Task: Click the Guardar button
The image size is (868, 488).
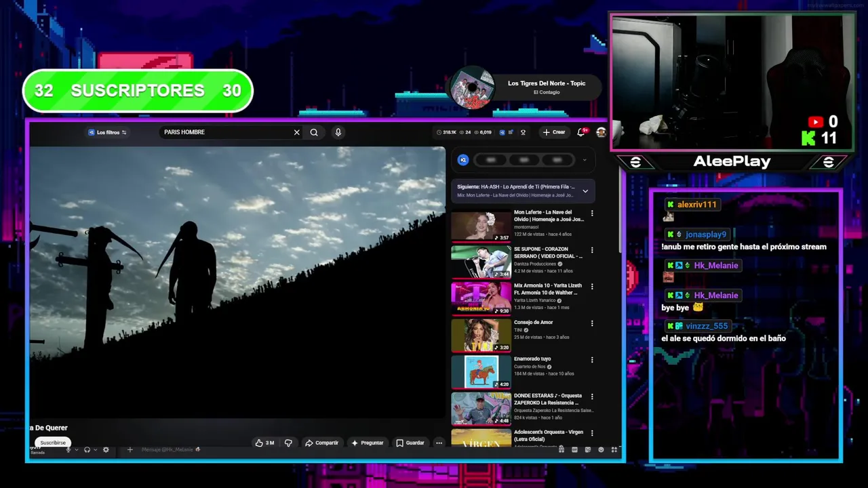Action: click(410, 443)
